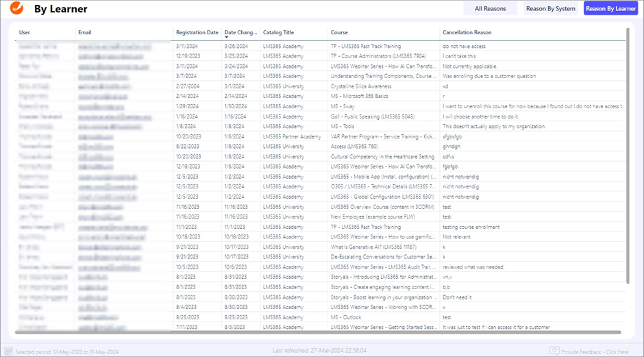This screenshot has width=644, height=357.
Task: Click the LMS365 orange logo icon
Action: [16, 8]
